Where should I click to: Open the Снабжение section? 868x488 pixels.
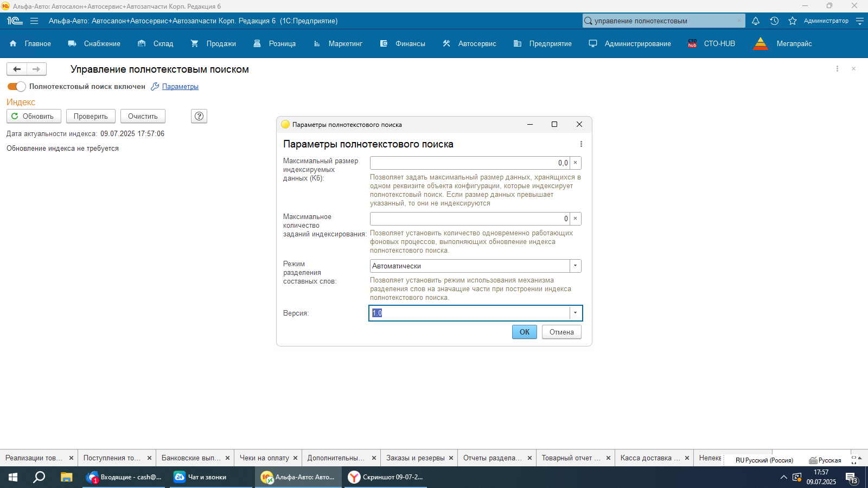click(x=94, y=43)
